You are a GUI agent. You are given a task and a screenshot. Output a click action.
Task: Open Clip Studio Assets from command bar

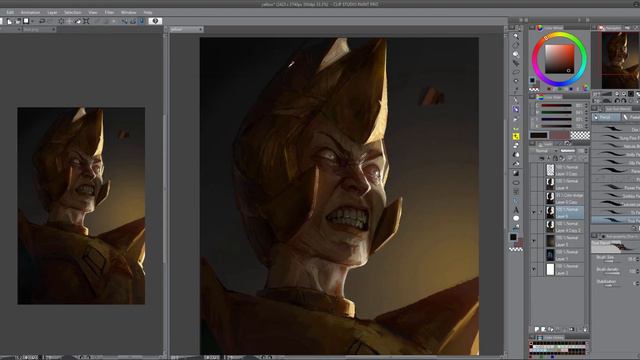(155, 21)
